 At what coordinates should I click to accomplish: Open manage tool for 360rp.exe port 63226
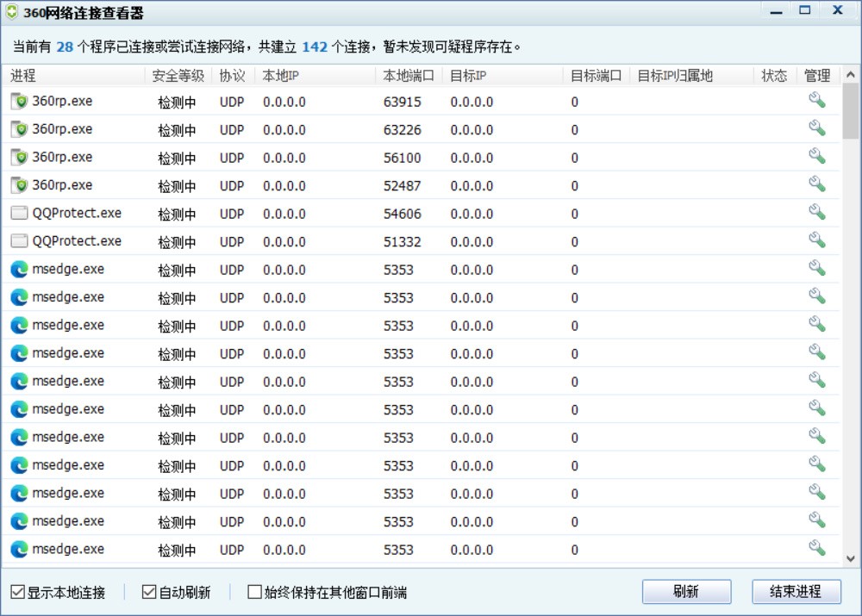tap(817, 128)
